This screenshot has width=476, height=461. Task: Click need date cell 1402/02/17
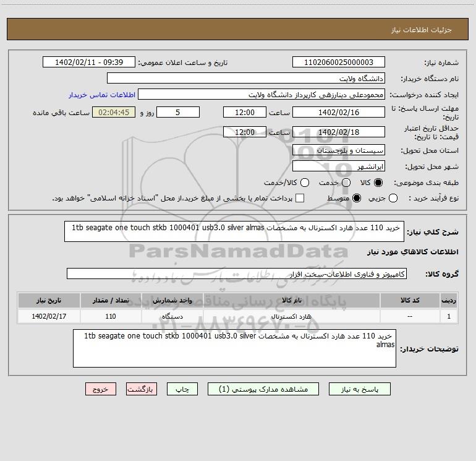[49, 316]
